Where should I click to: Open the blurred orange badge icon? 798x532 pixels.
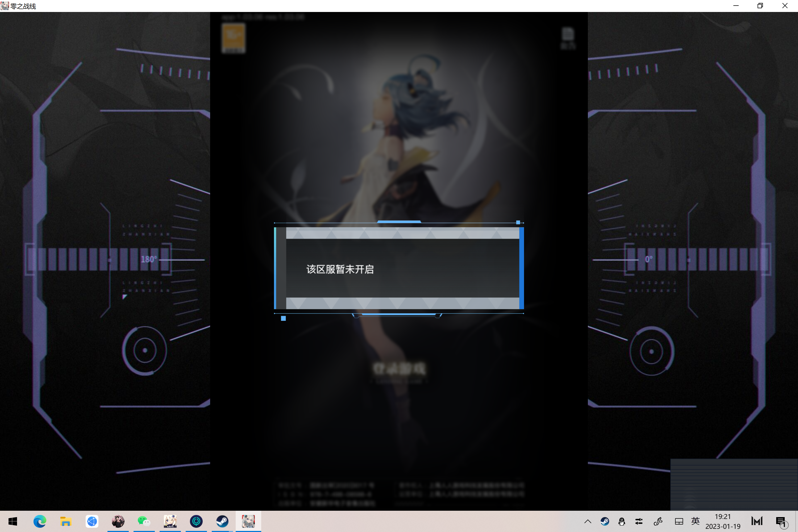233,38
